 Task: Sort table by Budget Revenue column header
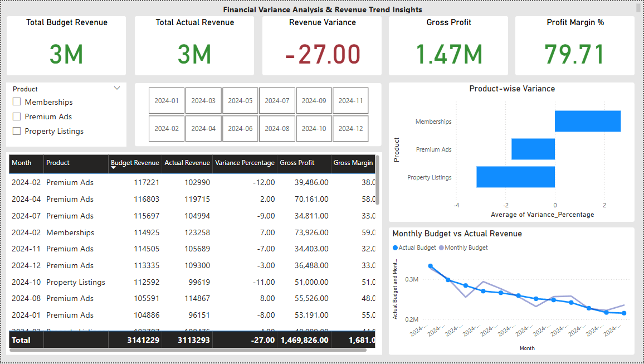pyautogui.click(x=135, y=163)
